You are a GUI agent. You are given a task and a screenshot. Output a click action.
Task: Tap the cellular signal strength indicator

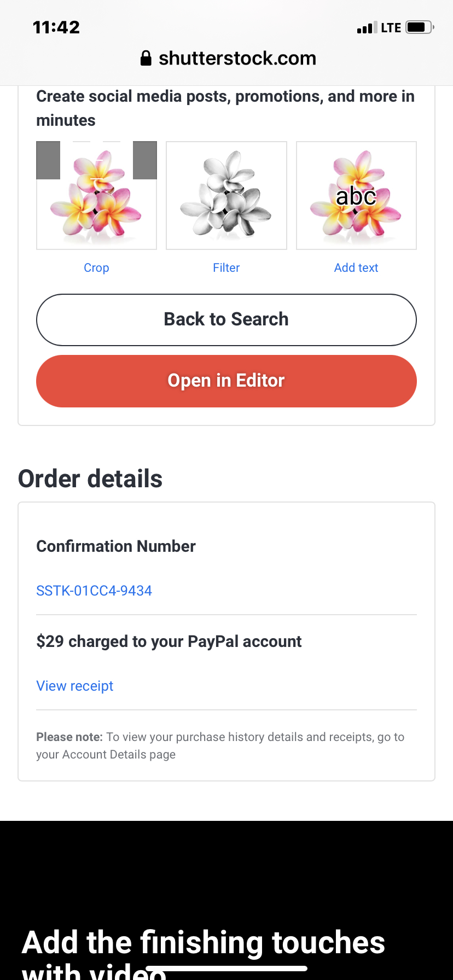365,27
